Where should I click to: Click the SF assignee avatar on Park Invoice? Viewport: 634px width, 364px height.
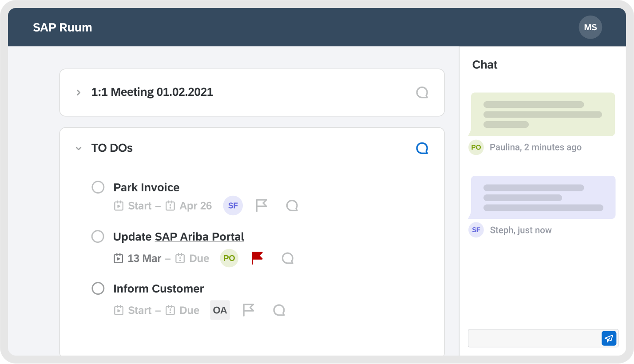[233, 206]
